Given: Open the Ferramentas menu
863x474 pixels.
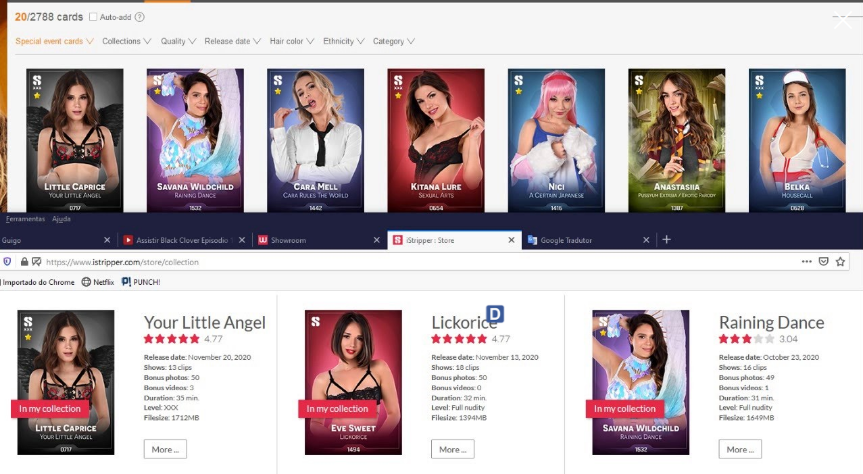Looking at the screenshot, I should pos(25,219).
